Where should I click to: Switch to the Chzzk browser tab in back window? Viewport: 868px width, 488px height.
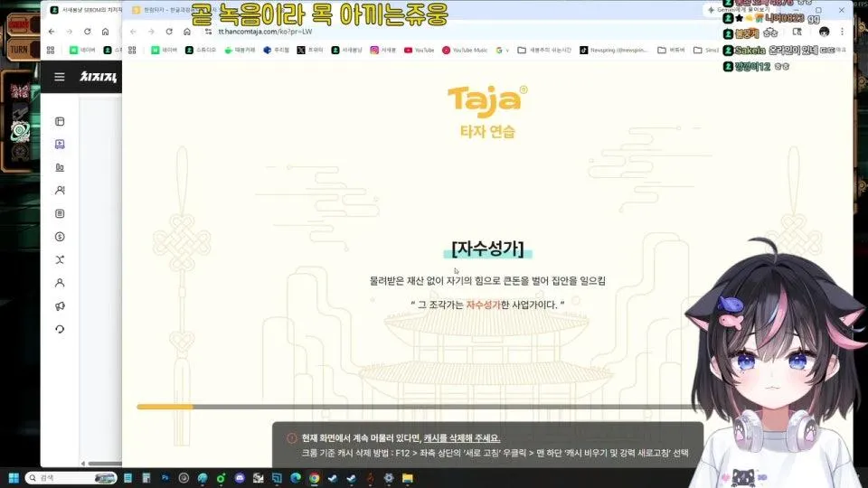[x=85, y=10]
